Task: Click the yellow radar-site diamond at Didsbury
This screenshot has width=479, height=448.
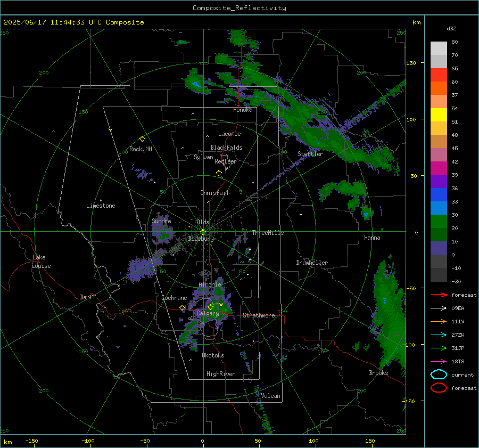Action: [x=203, y=232]
